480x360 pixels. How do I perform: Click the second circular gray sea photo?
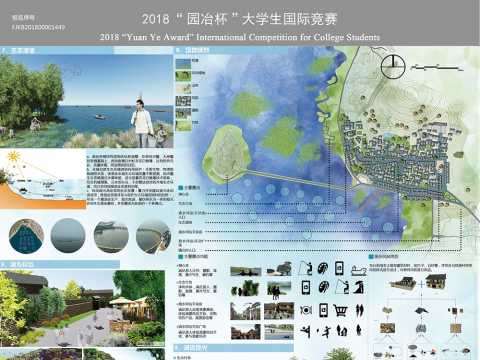[68, 236]
